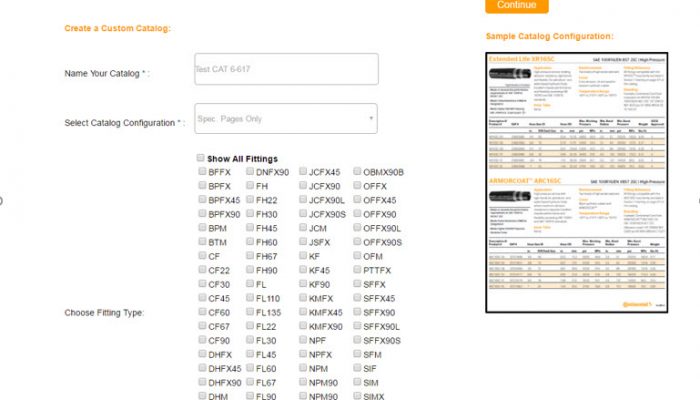Tick the FL135 fitting checkbox

[249, 312]
